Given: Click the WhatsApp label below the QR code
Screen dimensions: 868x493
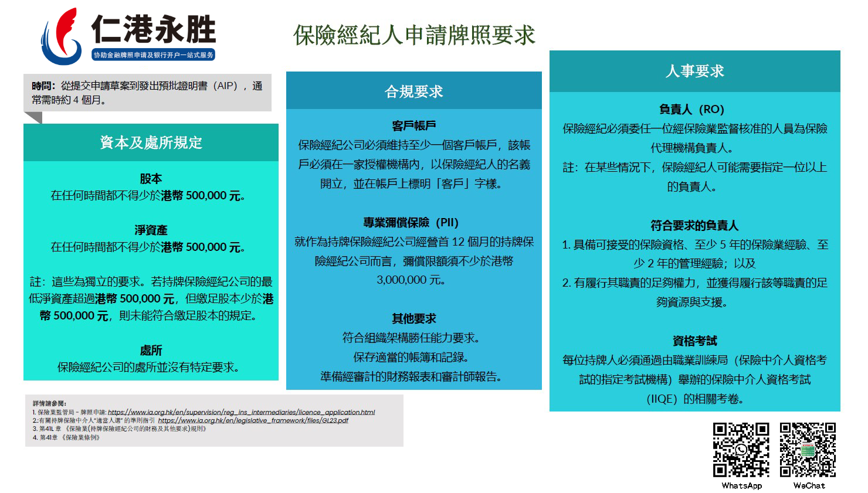Looking at the screenshot, I should [741, 485].
